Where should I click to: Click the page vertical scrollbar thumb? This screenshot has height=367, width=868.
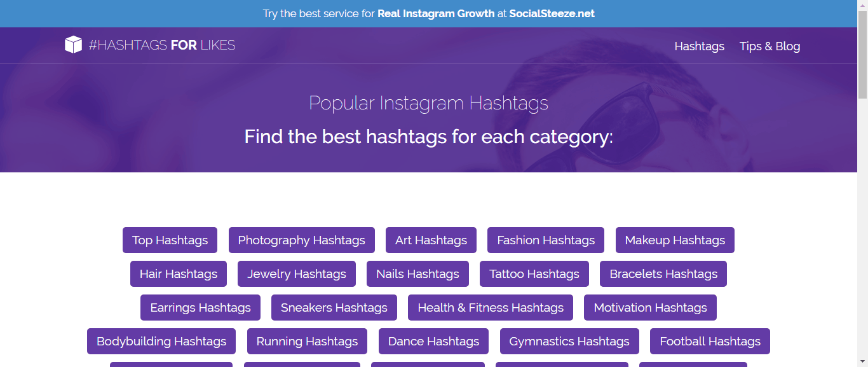point(862,57)
